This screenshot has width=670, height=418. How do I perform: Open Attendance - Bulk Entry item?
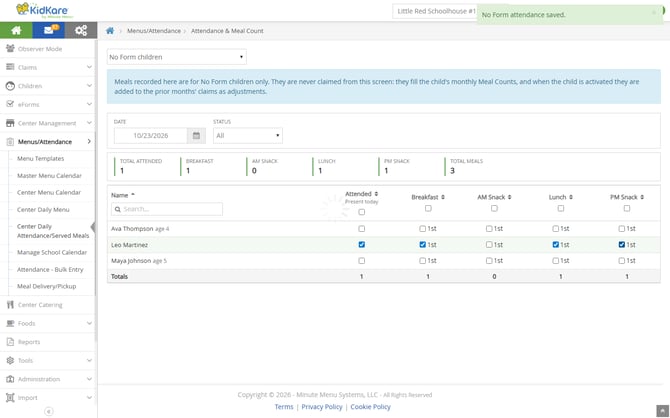50,270
